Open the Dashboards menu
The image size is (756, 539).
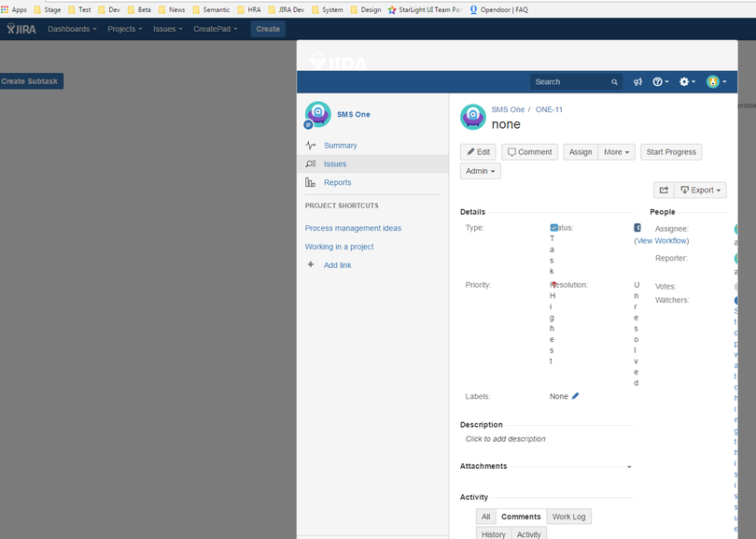72,29
